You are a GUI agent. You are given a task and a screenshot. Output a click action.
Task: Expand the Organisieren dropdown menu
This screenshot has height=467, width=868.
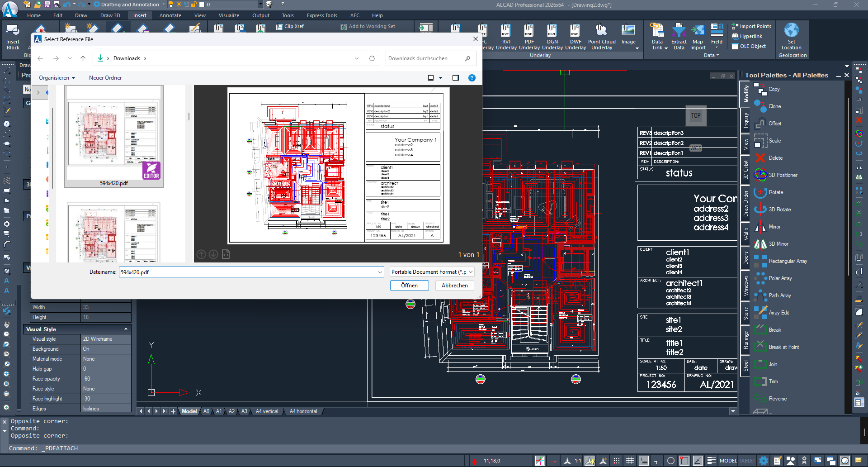(x=57, y=78)
